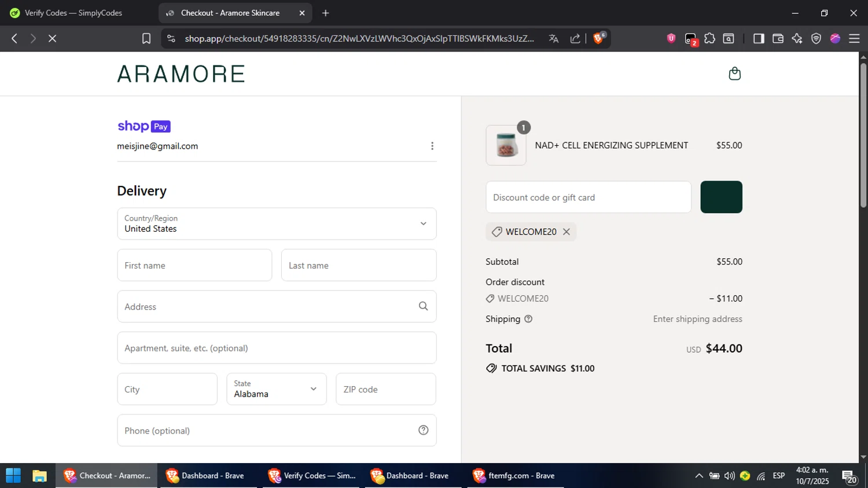Open the State dropdown showing Alabama

point(277,389)
